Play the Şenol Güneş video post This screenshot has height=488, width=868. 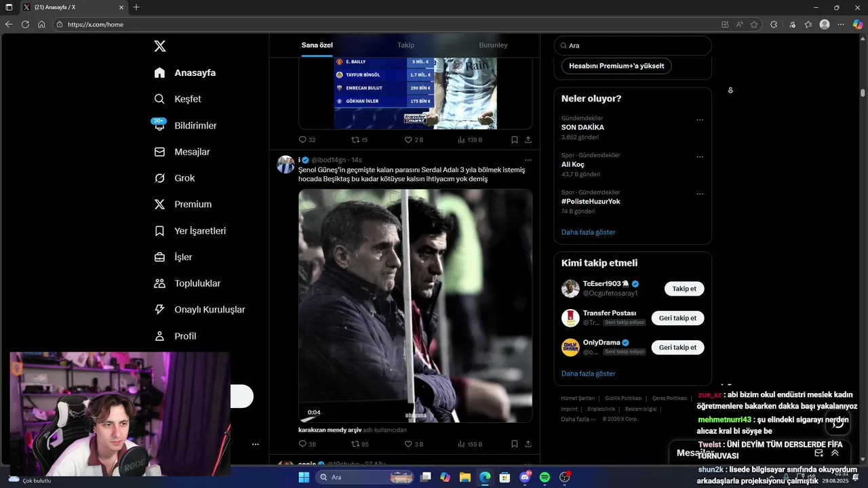click(x=415, y=306)
